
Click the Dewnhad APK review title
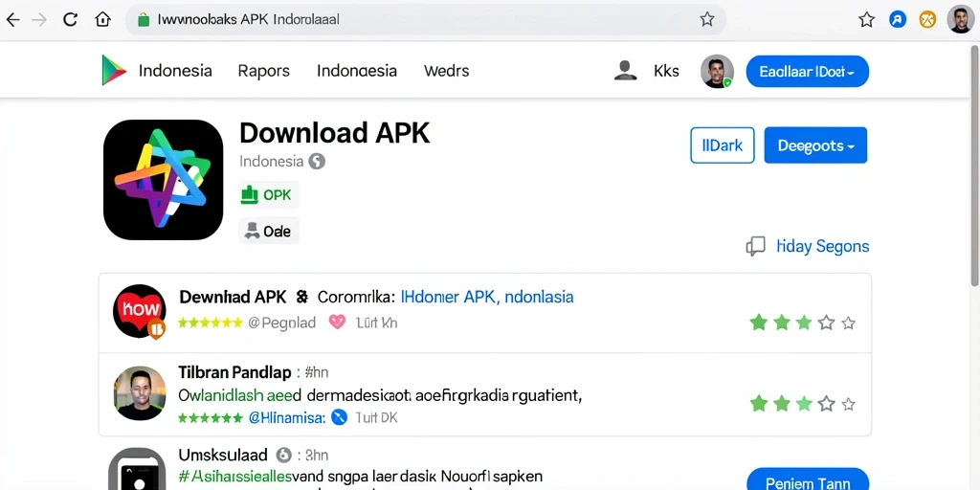point(233,297)
